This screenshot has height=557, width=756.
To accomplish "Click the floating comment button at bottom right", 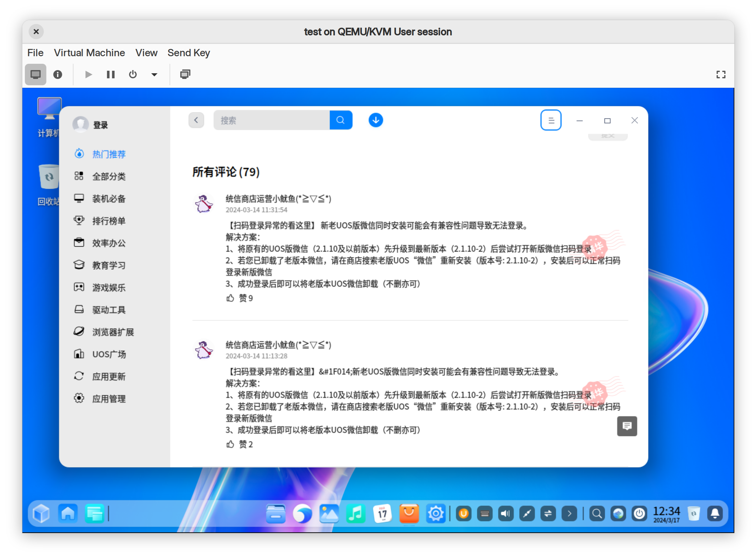I will (x=627, y=426).
